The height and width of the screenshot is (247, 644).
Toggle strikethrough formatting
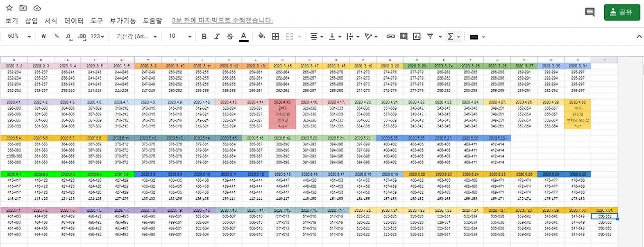[x=230, y=36]
